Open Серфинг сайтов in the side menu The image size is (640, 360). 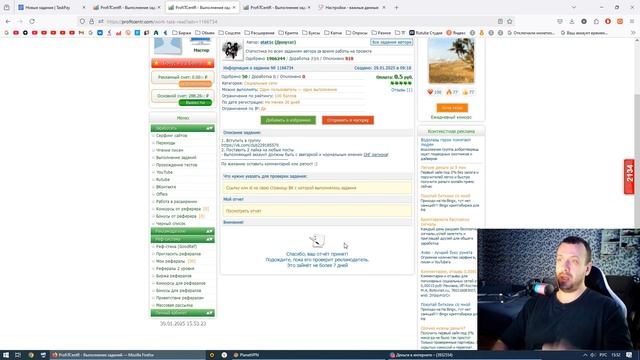pyautogui.click(x=171, y=136)
